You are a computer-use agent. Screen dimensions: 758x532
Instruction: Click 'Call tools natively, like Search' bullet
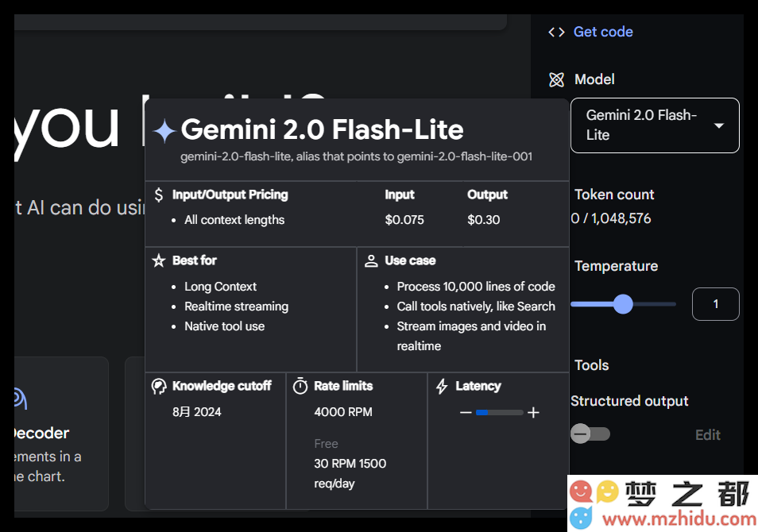click(476, 306)
